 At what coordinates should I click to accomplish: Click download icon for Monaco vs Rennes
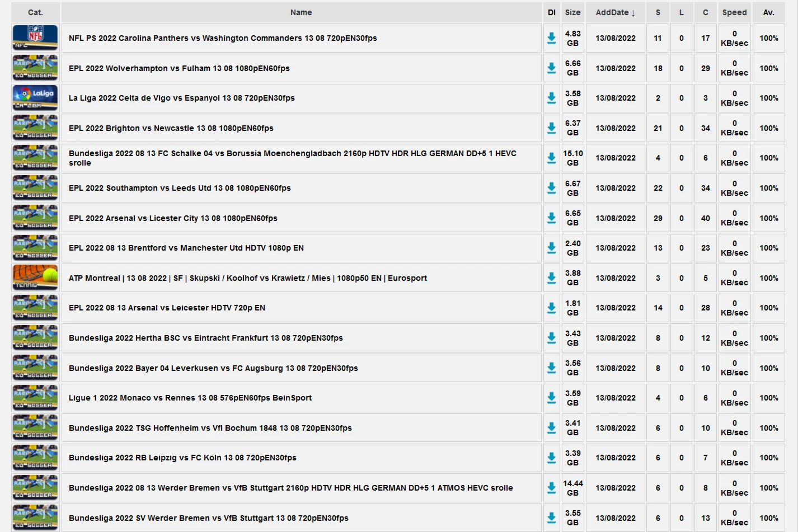click(551, 398)
